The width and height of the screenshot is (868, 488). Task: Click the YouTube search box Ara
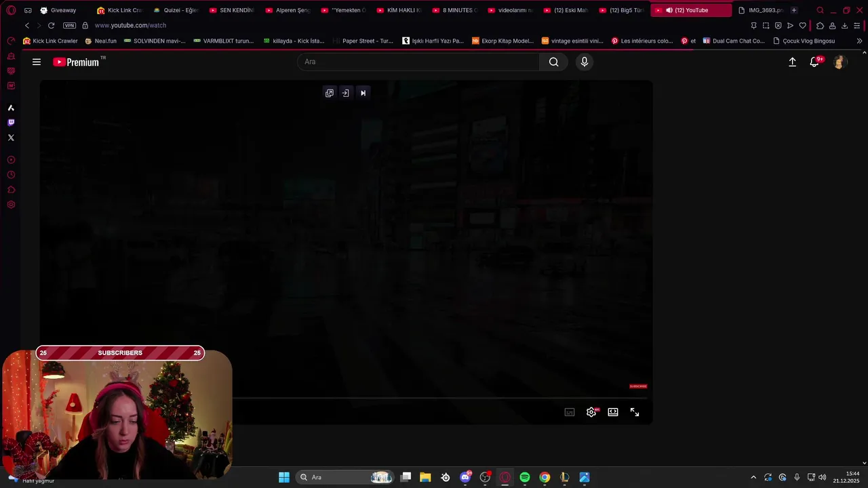click(x=418, y=62)
